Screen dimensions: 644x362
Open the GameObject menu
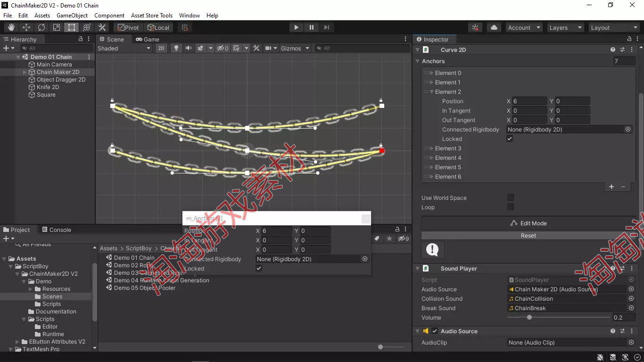pyautogui.click(x=72, y=15)
